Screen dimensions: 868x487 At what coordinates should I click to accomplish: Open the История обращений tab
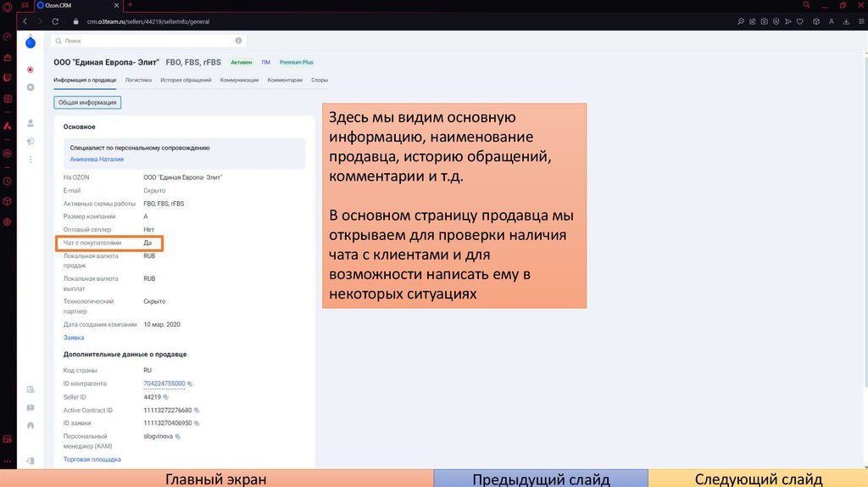[x=186, y=80]
